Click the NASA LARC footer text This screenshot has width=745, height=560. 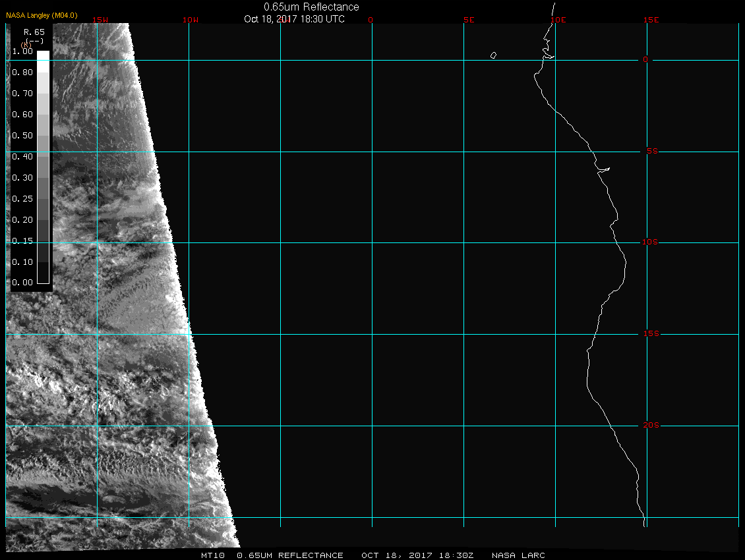click(x=518, y=555)
